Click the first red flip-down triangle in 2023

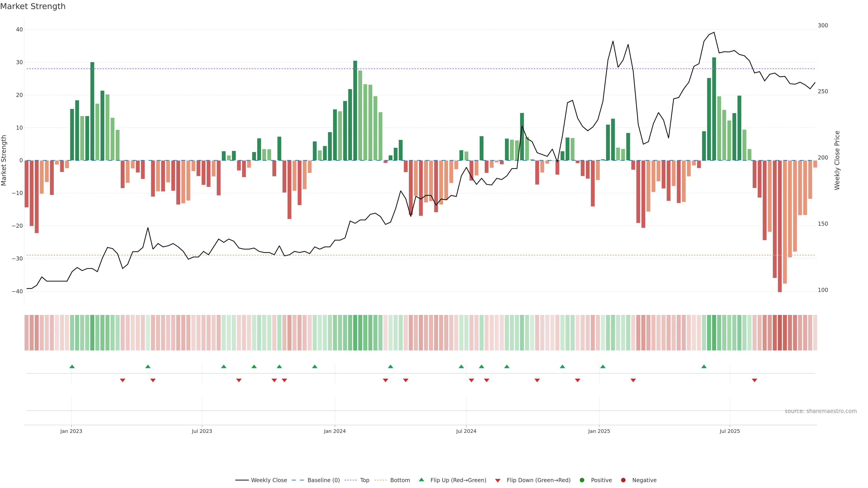coord(123,380)
